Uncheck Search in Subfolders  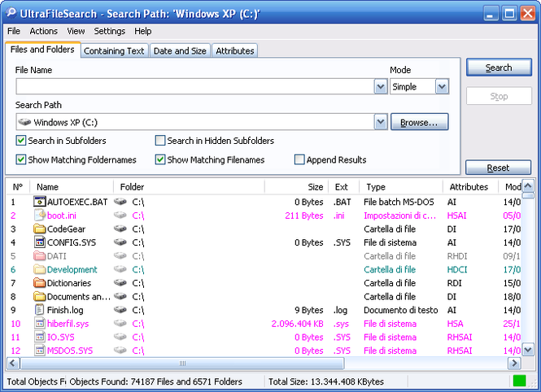[x=21, y=141]
